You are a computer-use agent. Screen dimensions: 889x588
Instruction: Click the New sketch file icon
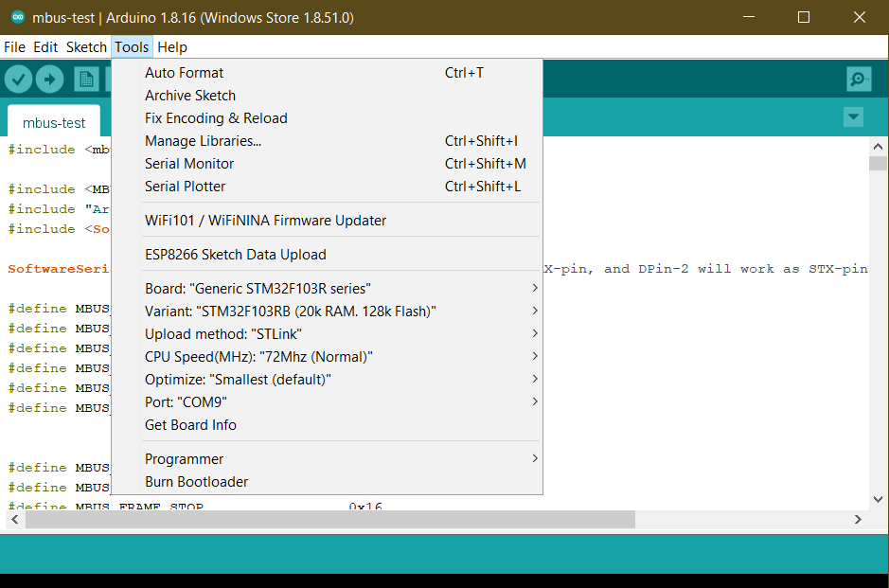point(86,79)
